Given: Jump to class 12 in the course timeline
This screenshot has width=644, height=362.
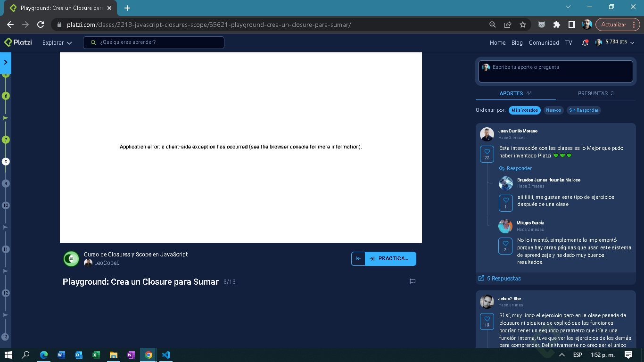Looking at the screenshot, I should [6, 293].
